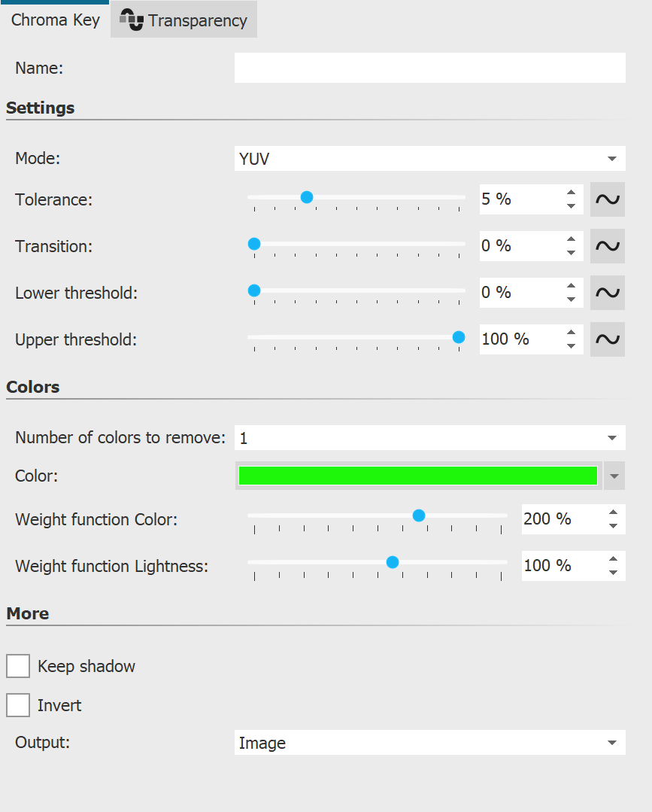Enable the Keep shadow checkbox

pos(18,666)
